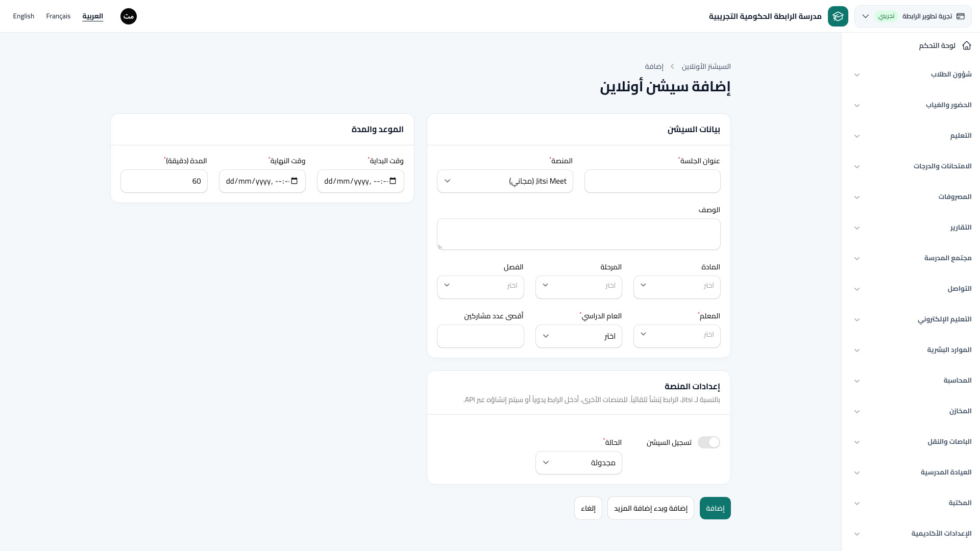The image size is (980, 551).
Task: Open the العام الدراسي dropdown
Action: click(x=579, y=336)
